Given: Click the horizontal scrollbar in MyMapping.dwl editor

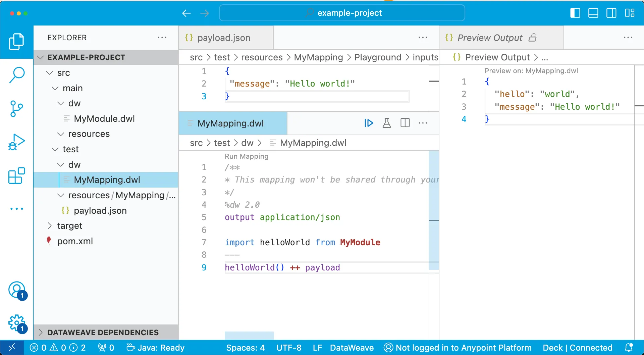Looking at the screenshot, I should 249,336.
